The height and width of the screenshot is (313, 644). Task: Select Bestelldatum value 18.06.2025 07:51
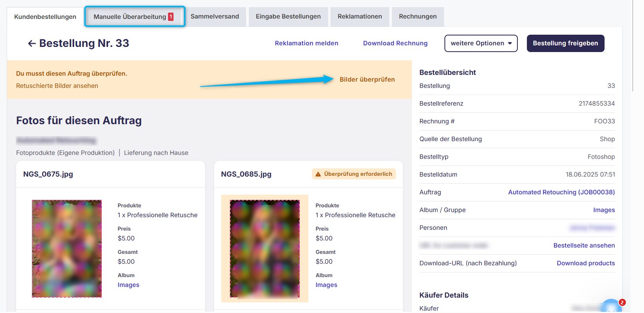590,175
